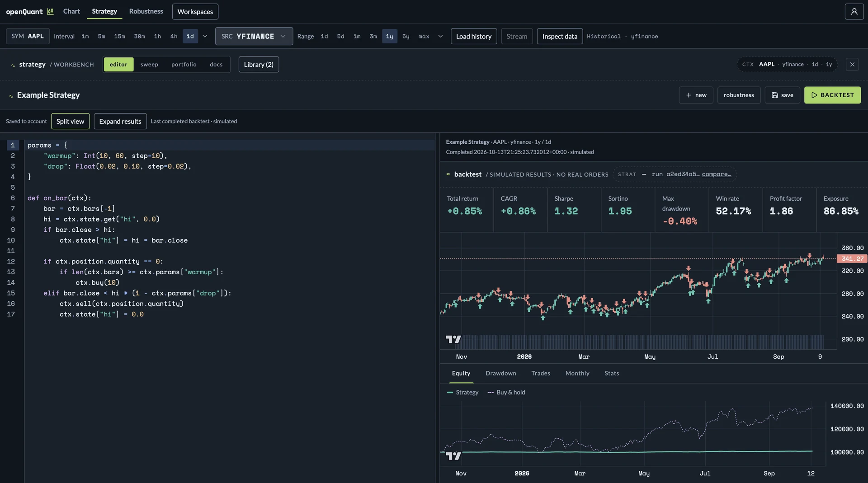Select the 1h interval

[157, 36]
